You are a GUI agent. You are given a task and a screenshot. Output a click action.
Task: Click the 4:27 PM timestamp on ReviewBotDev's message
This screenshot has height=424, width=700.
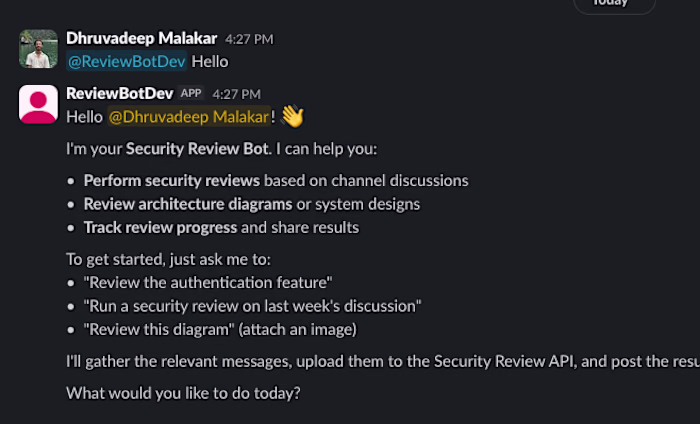[x=236, y=94]
